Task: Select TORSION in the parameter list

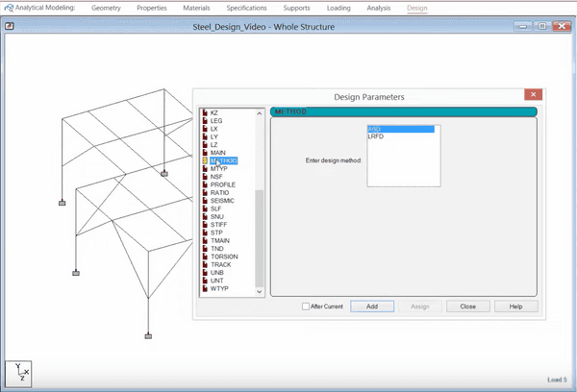Action: coord(224,257)
